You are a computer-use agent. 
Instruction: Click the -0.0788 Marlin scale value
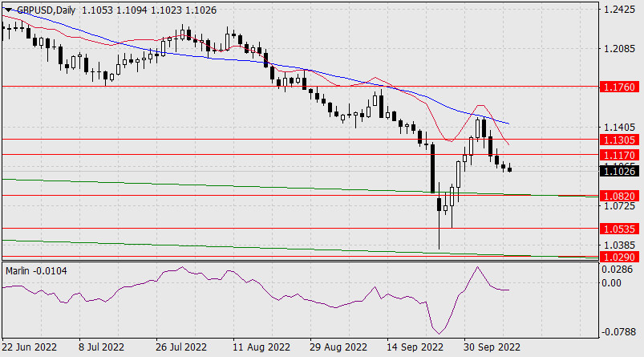618,331
